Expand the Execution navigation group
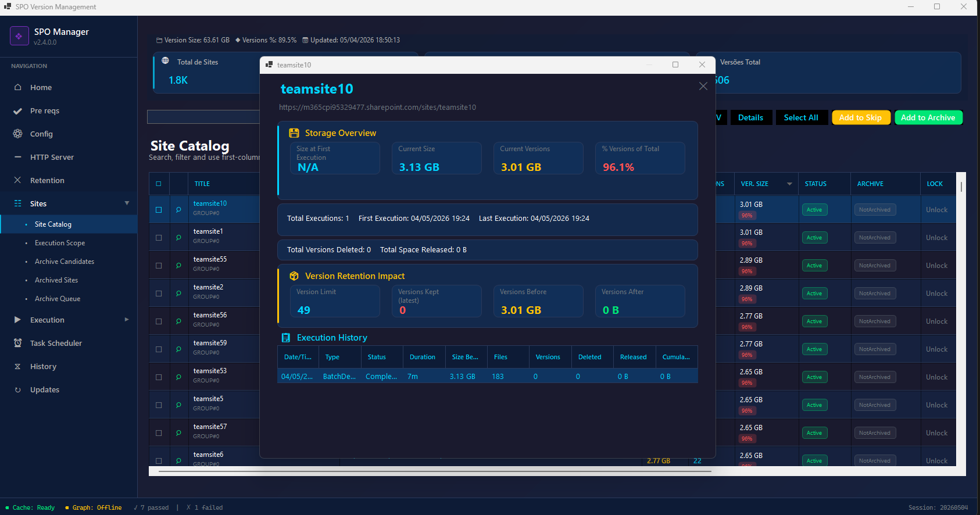This screenshot has height=515, width=980. [127, 319]
